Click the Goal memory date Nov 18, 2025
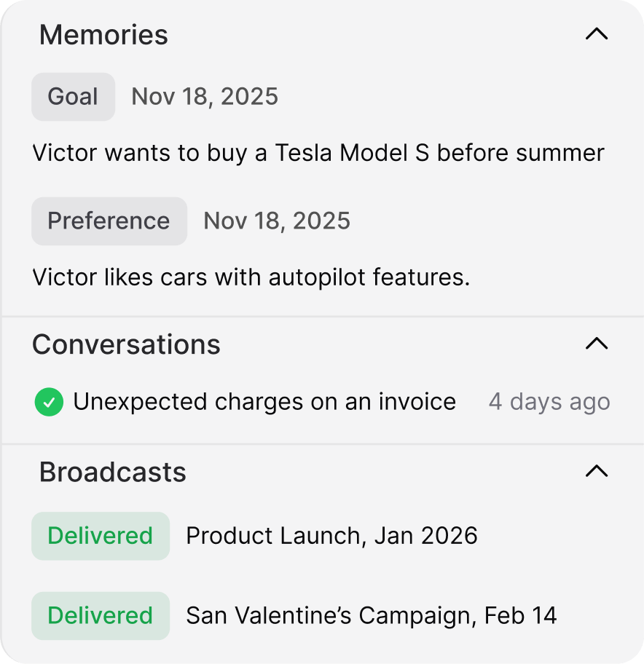The image size is (644, 664). pos(205,97)
